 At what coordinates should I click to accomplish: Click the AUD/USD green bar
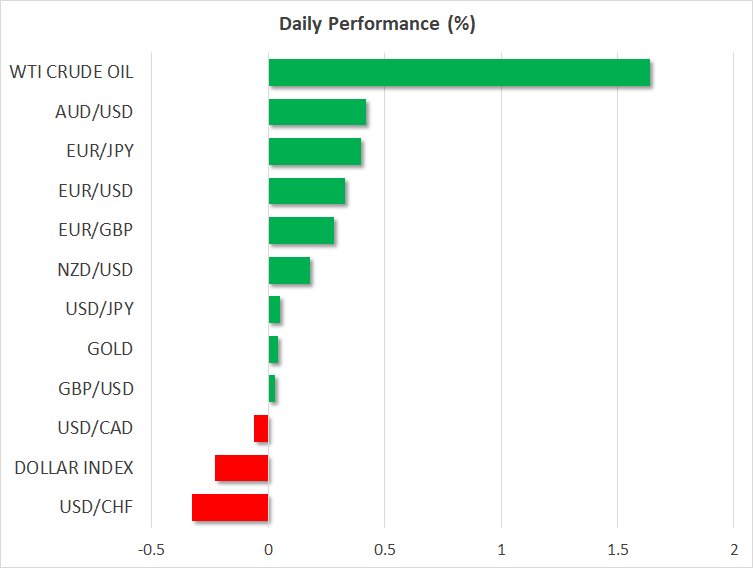click(317, 112)
